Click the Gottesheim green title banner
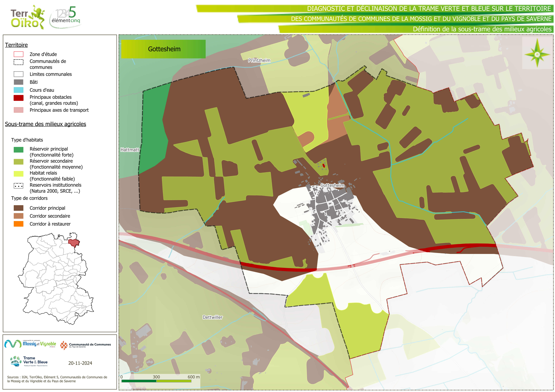The image size is (555, 392). click(x=163, y=49)
